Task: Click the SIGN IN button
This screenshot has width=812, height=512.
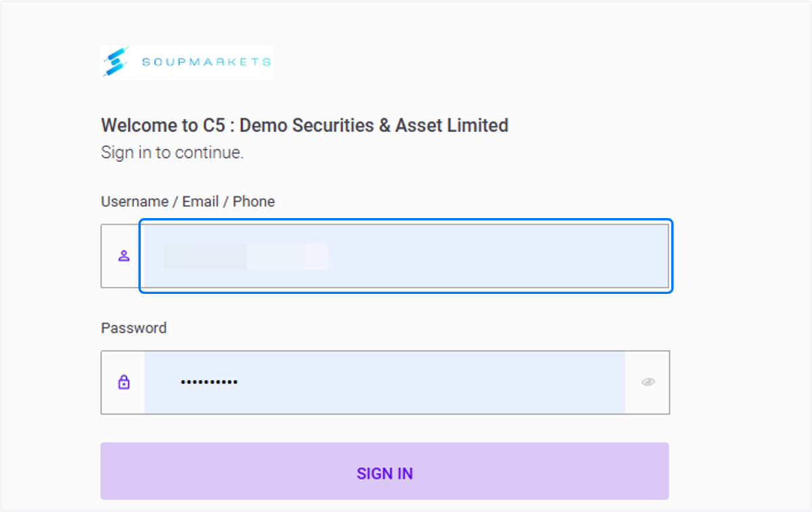Action: click(384, 471)
